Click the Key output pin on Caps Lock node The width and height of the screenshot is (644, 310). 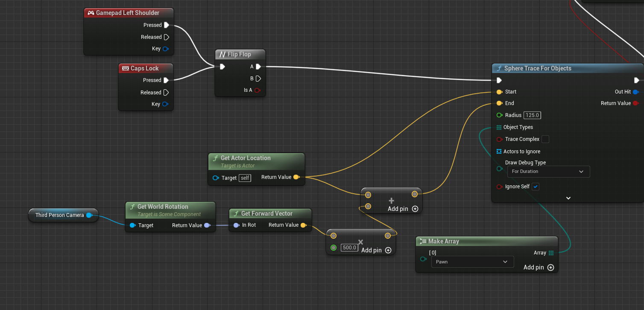[165, 104]
